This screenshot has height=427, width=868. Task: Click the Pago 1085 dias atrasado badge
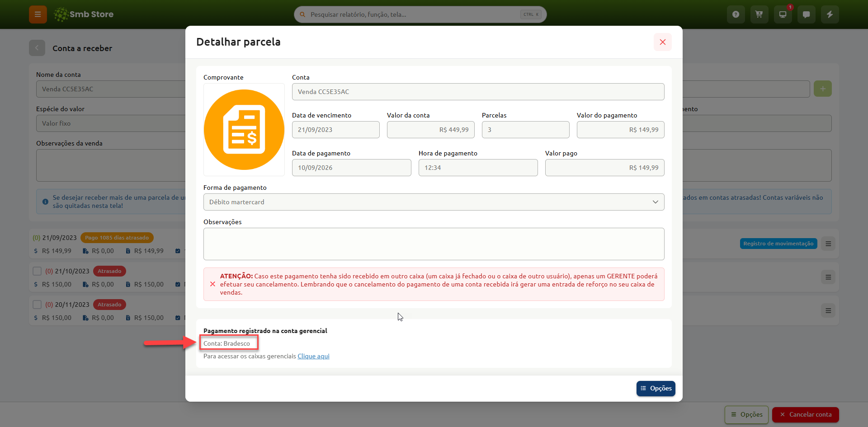117,238
